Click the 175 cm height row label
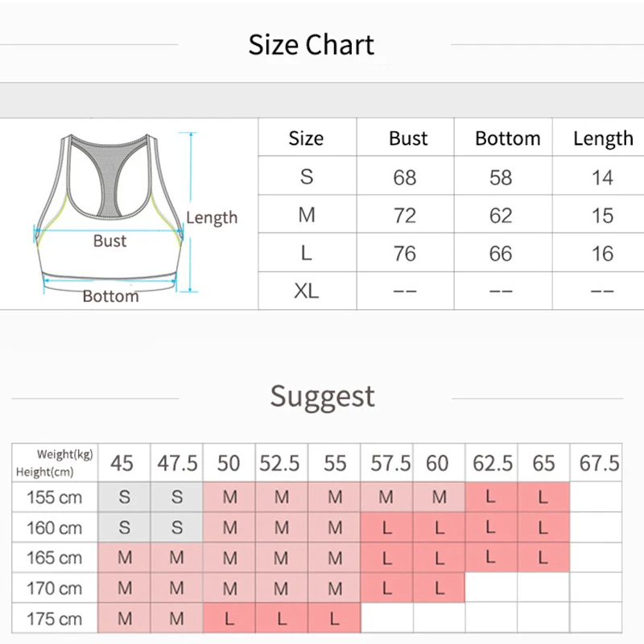The image size is (644, 644). [54, 619]
